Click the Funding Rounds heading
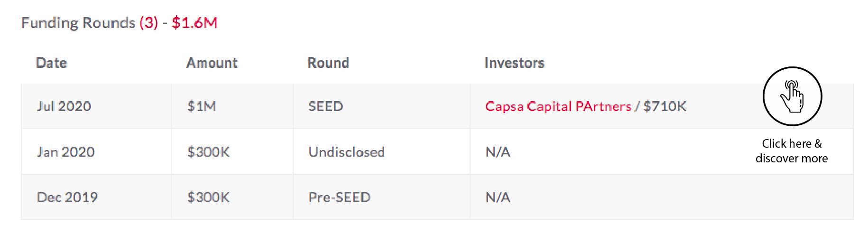Image resolution: width=868 pixels, height=235 pixels. click(78, 23)
